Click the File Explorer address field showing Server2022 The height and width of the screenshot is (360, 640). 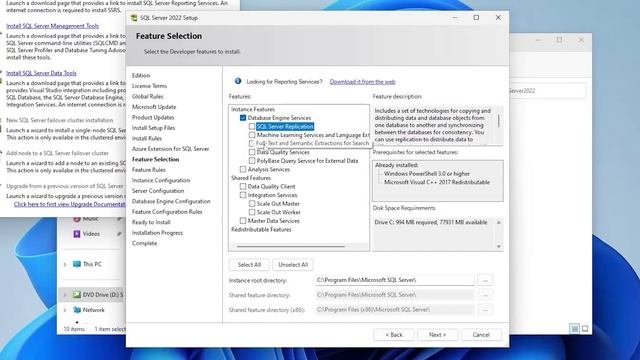pyautogui.click(x=547, y=91)
